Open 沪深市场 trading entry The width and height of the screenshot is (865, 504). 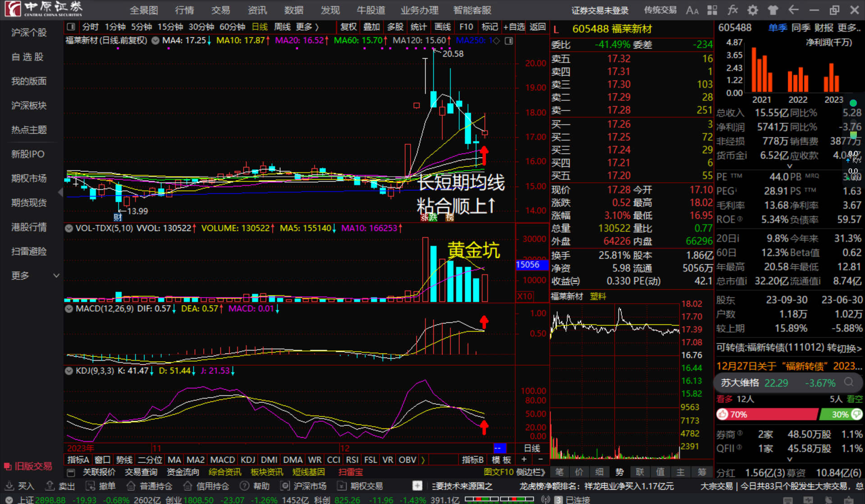pyautogui.click(x=304, y=486)
